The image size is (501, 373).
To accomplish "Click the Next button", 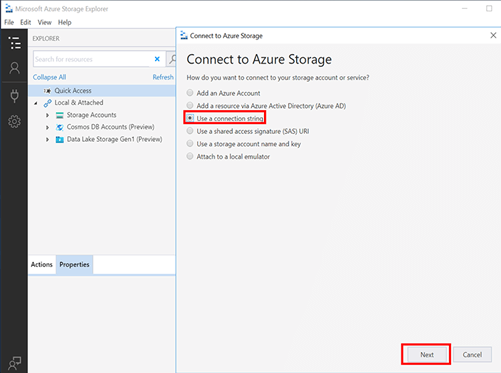I will point(427,355).
